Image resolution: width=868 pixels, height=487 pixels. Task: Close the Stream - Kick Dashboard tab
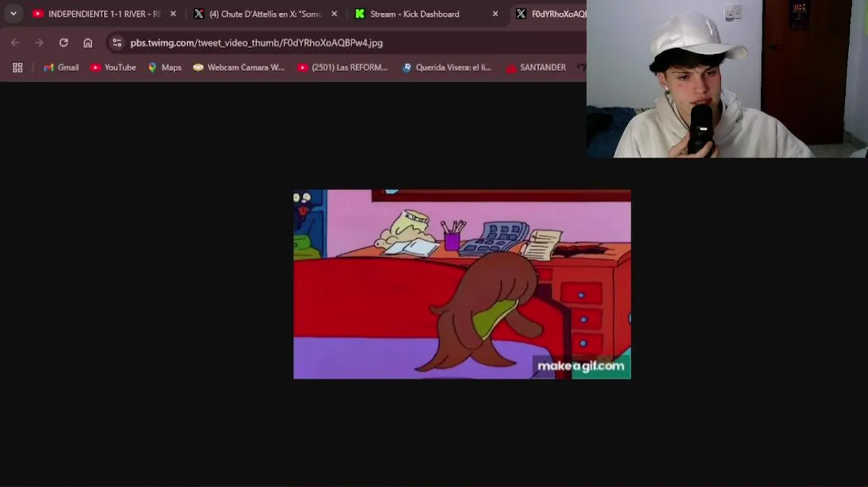(496, 14)
